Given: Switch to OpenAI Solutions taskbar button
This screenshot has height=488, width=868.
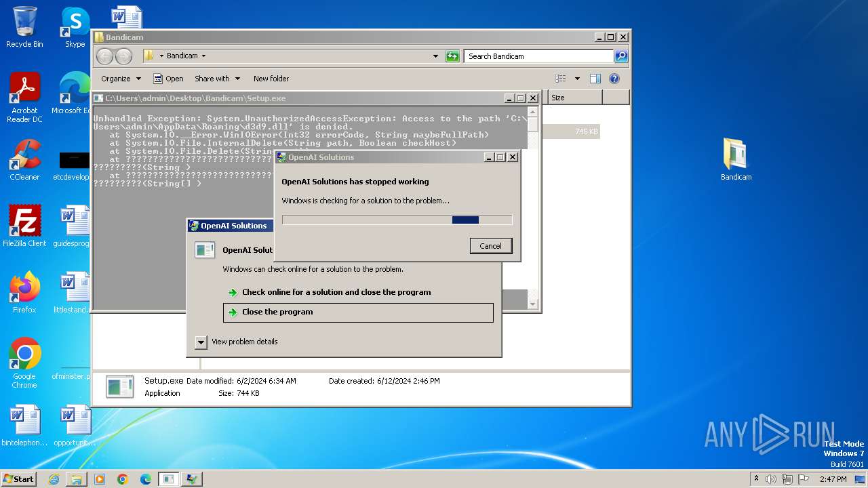Looking at the screenshot, I should pos(192,479).
